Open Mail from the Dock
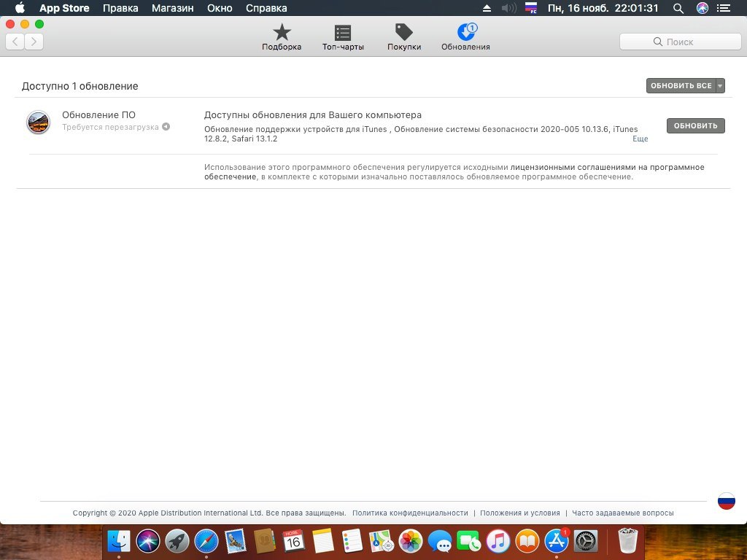Screen dimensions: 747x560 click(x=236, y=541)
